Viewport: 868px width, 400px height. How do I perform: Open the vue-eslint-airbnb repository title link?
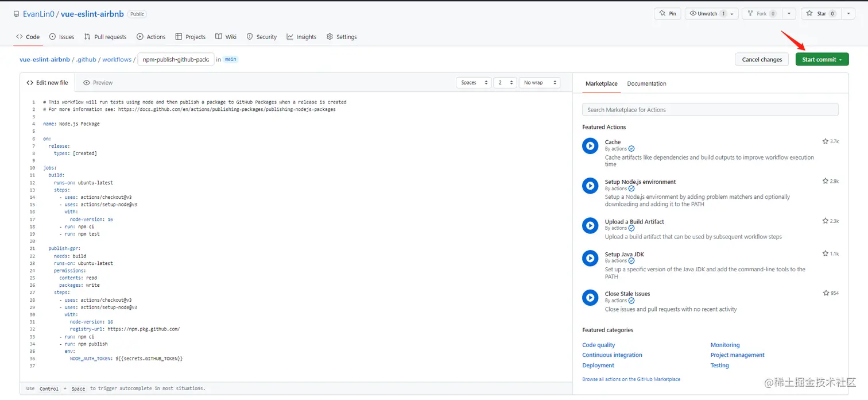92,14
